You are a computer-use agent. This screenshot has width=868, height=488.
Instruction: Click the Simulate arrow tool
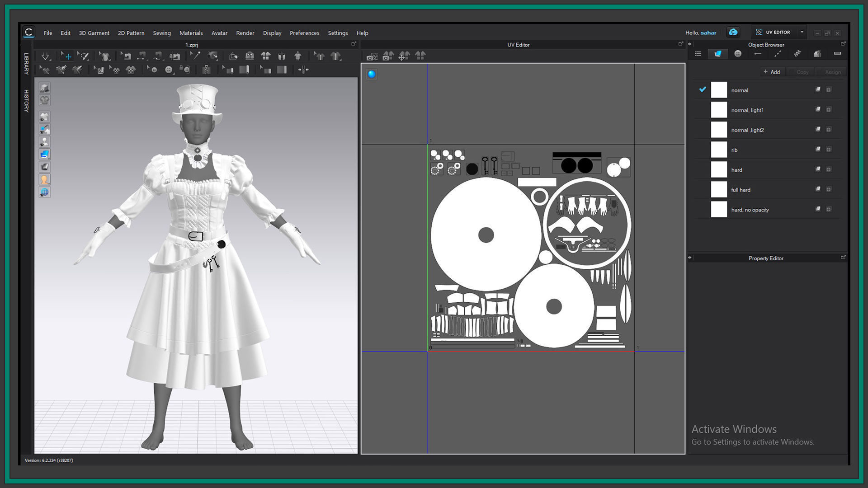pyautogui.click(x=45, y=56)
